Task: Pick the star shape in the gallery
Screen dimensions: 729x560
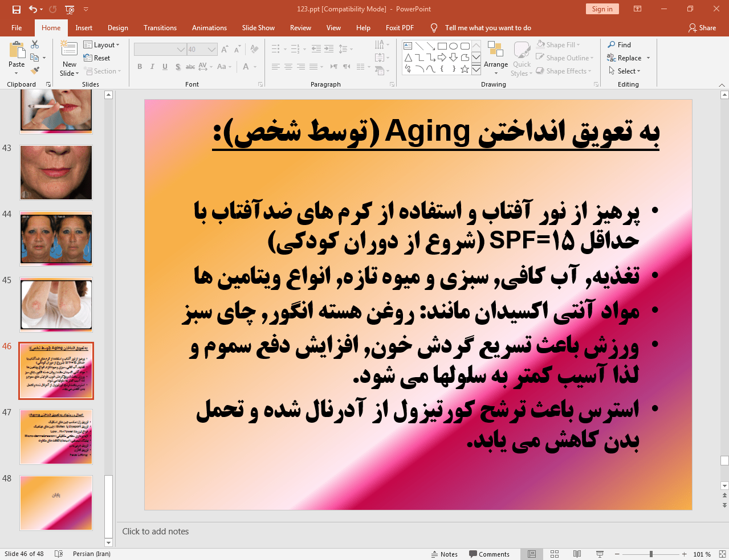Action: coord(465,69)
